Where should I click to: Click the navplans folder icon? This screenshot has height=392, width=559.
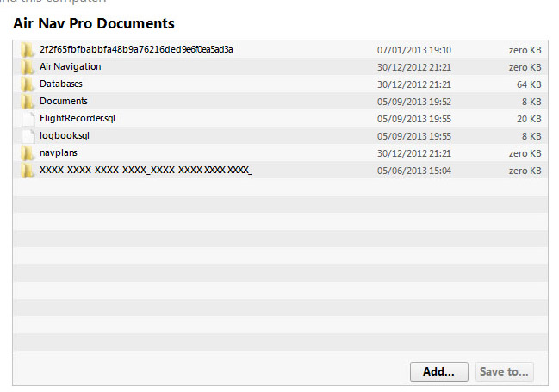click(27, 153)
